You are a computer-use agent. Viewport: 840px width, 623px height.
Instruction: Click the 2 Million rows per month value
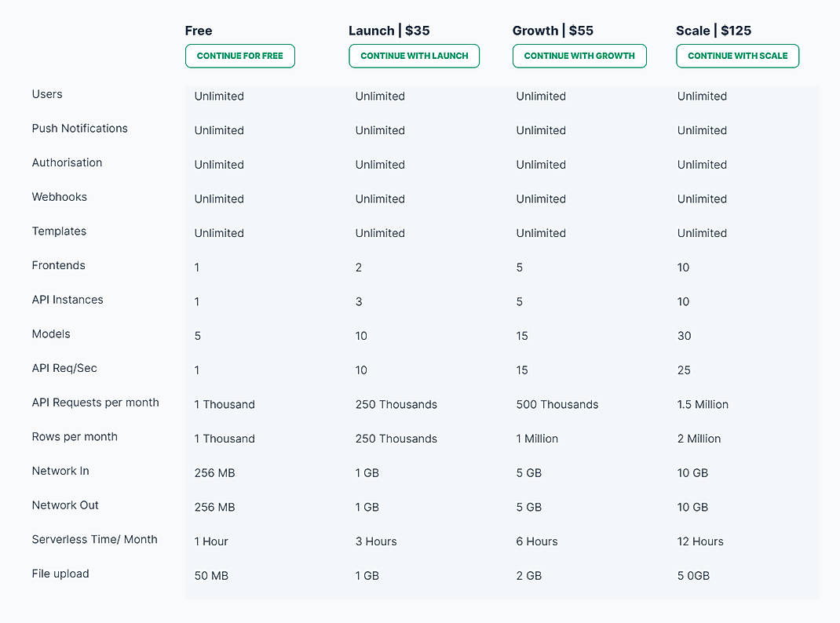tap(699, 439)
